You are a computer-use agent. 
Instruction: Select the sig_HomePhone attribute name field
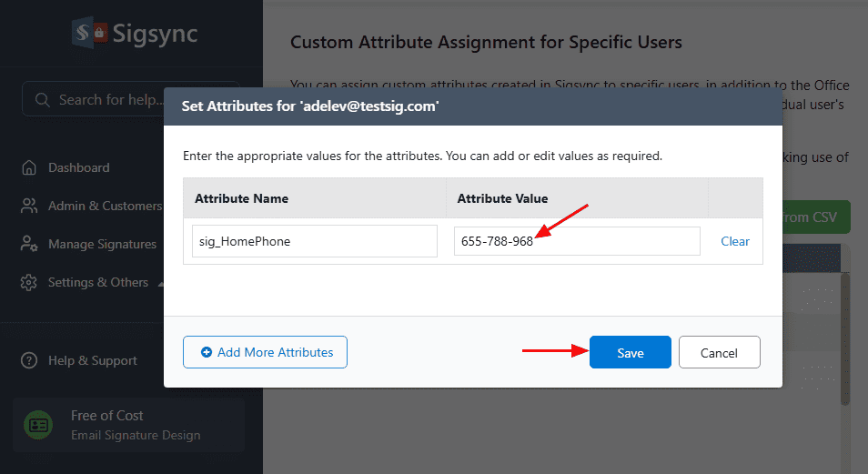tap(314, 241)
